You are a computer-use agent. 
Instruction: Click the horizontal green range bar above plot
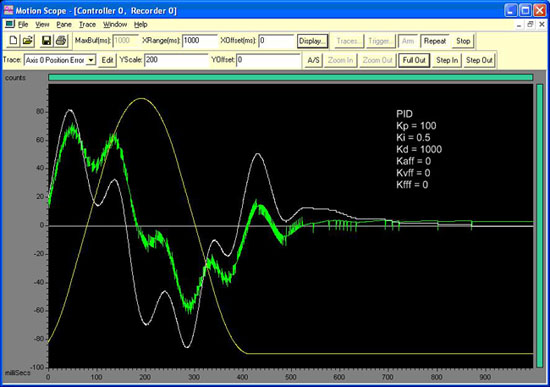click(291, 77)
